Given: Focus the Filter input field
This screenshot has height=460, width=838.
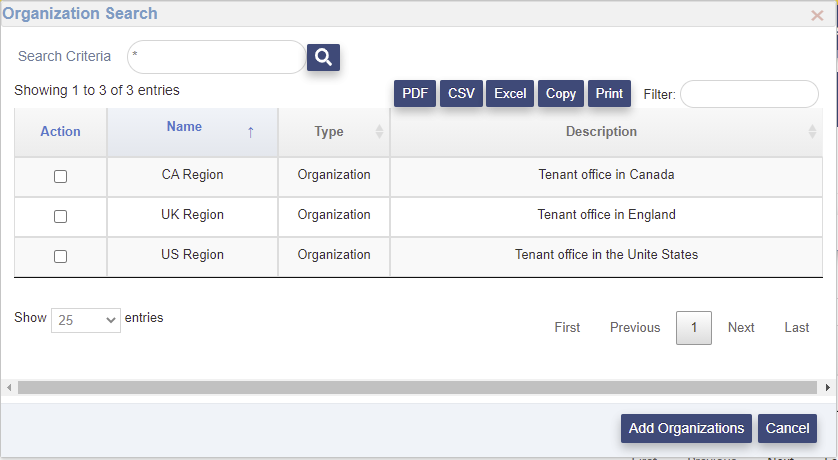Looking at the screenshot, I should (749, 94).
